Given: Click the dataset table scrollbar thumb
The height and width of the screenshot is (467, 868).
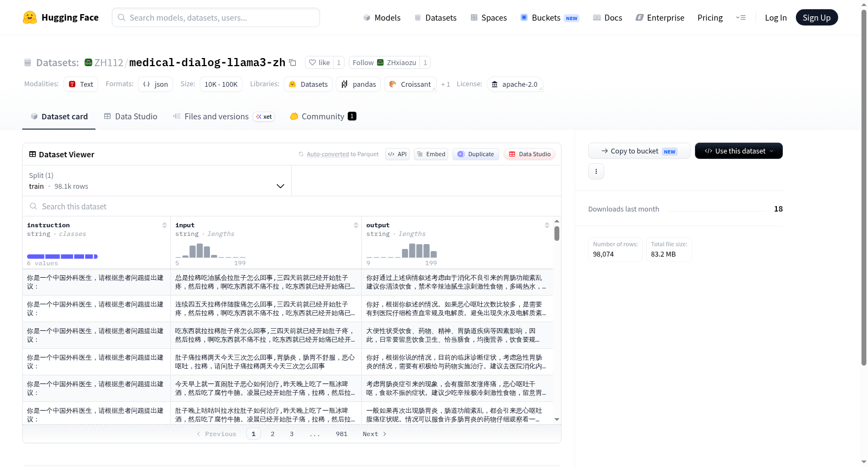Looking at the screenshot, I should tap(557, 233).
